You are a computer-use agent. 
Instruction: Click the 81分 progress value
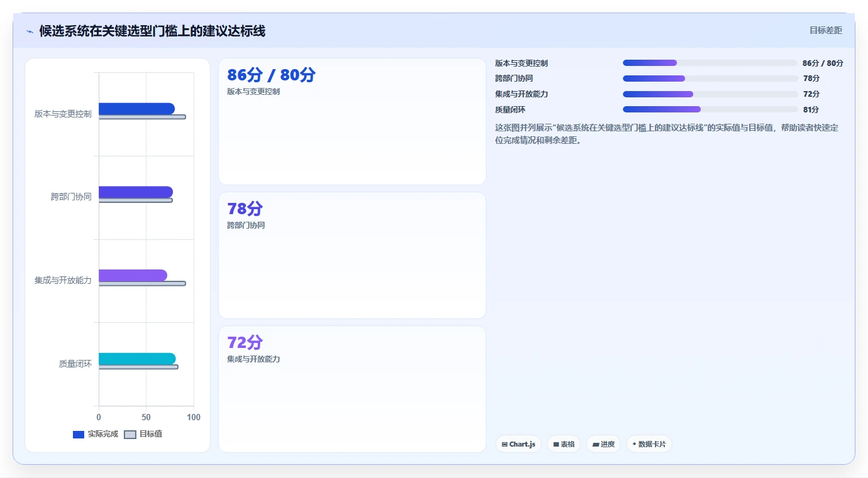click(811, 109)
